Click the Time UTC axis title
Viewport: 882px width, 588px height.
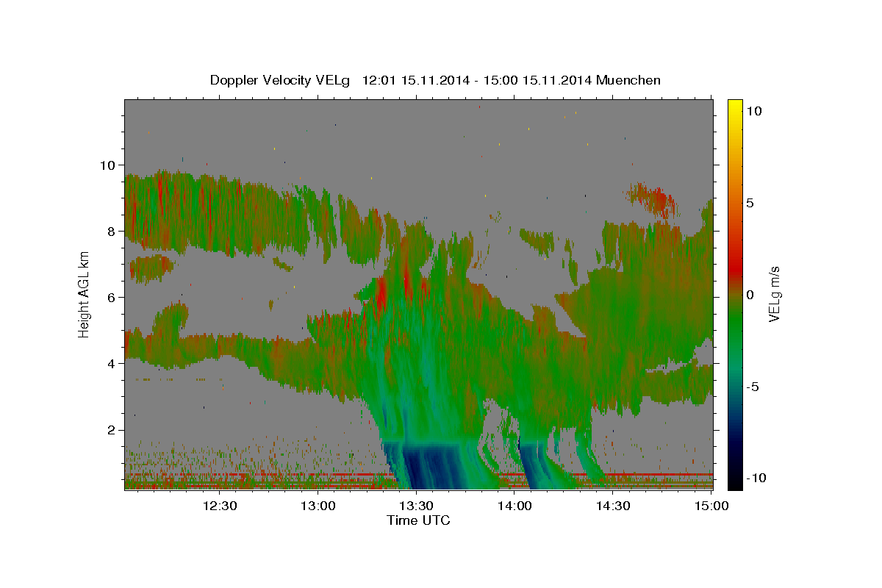tap(418, 520)
